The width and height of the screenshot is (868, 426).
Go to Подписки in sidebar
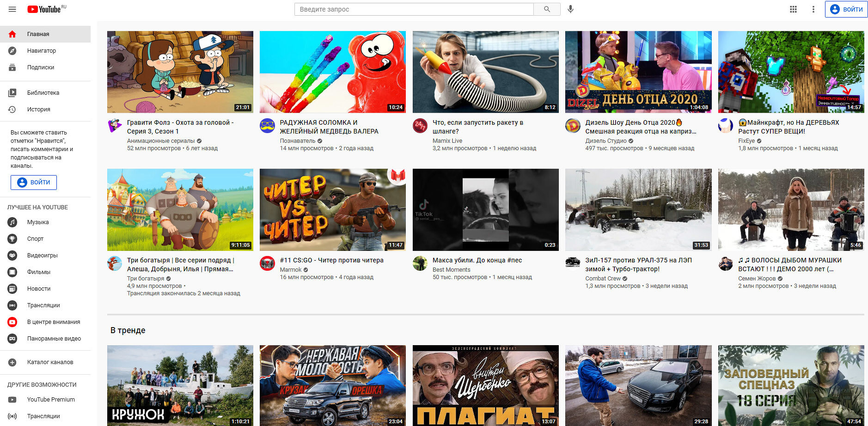click(40, 67)
